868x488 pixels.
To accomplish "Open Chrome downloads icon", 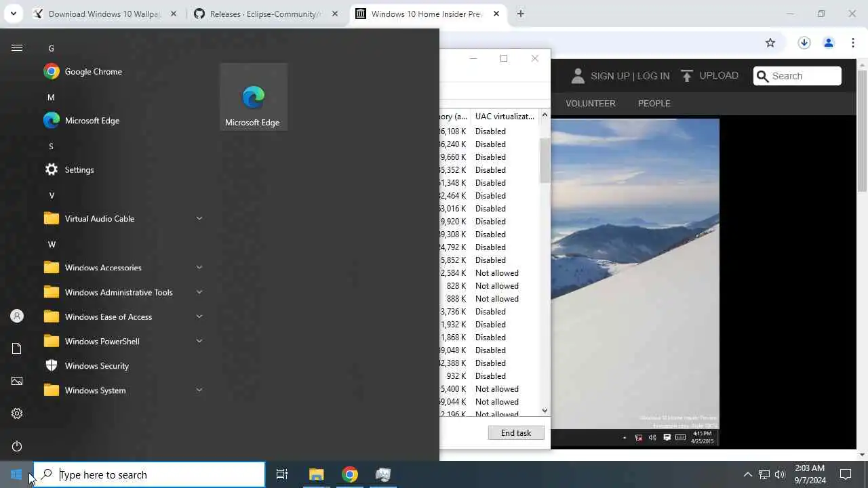I will 804,43.
